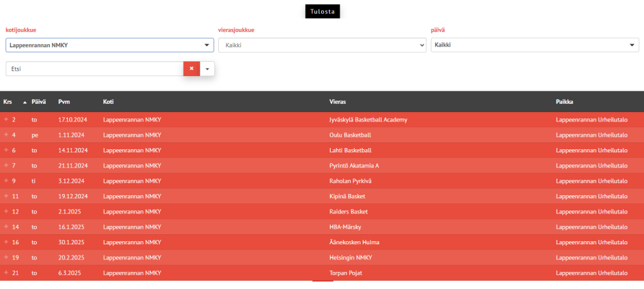
Task: Expand row for round 12
Action: (x=6, y=212)
